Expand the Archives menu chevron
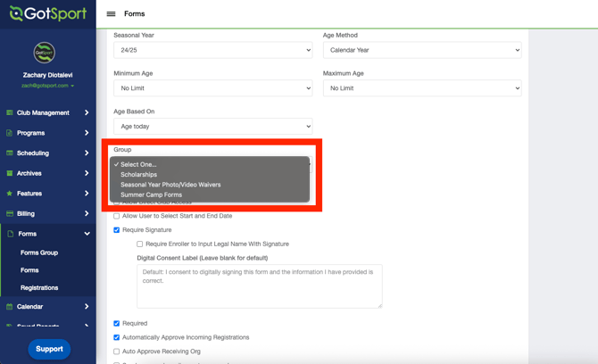The width and height of the screenshot is (598, 364). tap(87, 173)
